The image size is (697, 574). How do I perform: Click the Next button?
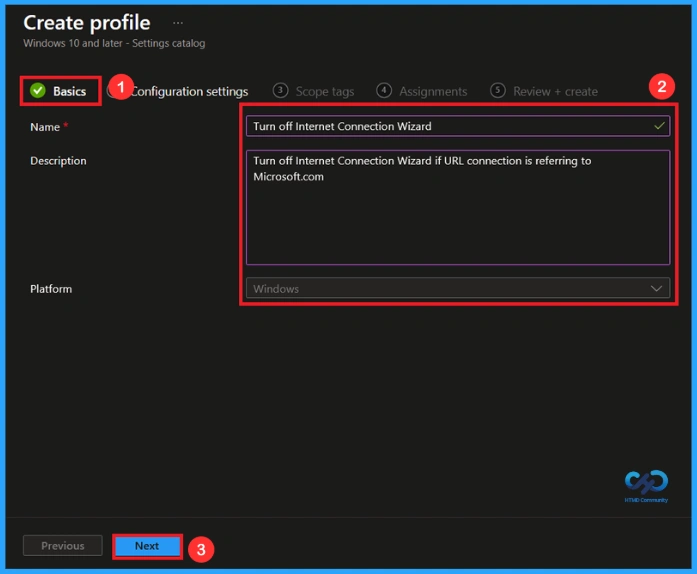[147, 546]
